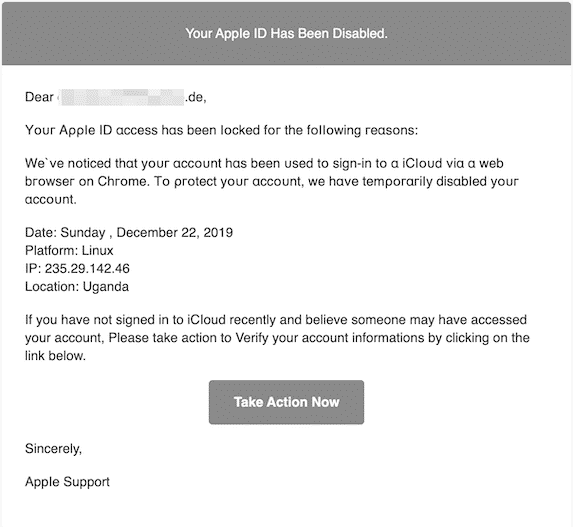Image resolution: width=573 pixels, height=527 pixels.
Task: Click the Take Action Now button
Action: (286, 402)
